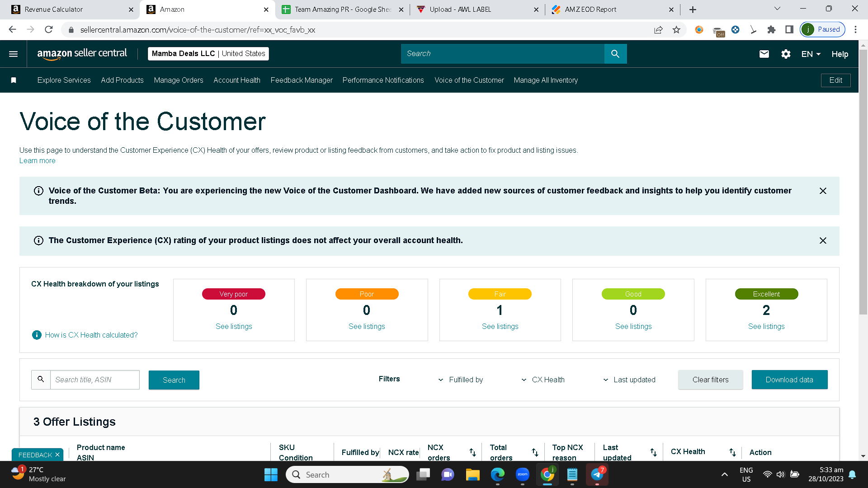
Task: Dismiss the Voice of the Customer Beta notice
Action: point(823,191)
